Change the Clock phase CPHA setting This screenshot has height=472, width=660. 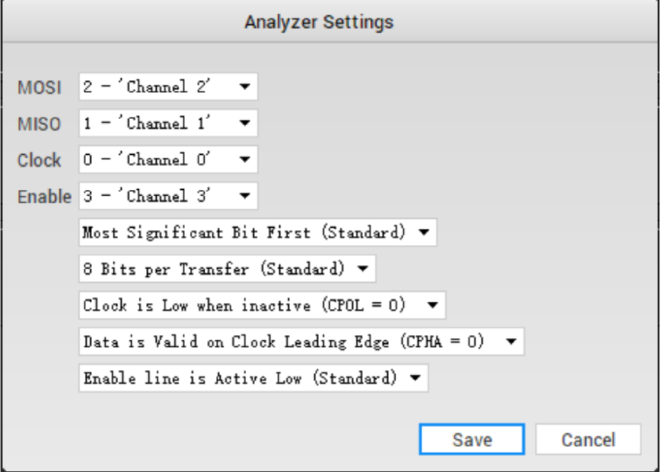tap(300, 341)
